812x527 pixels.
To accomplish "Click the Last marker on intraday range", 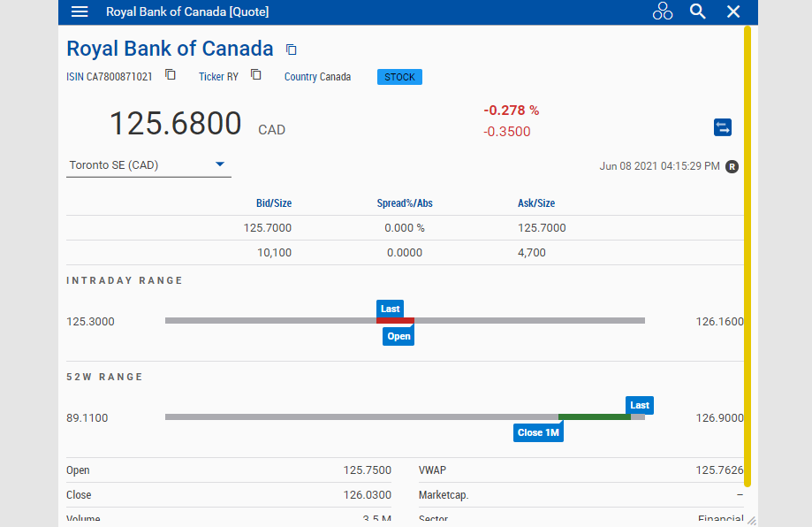I will point(390,309).
